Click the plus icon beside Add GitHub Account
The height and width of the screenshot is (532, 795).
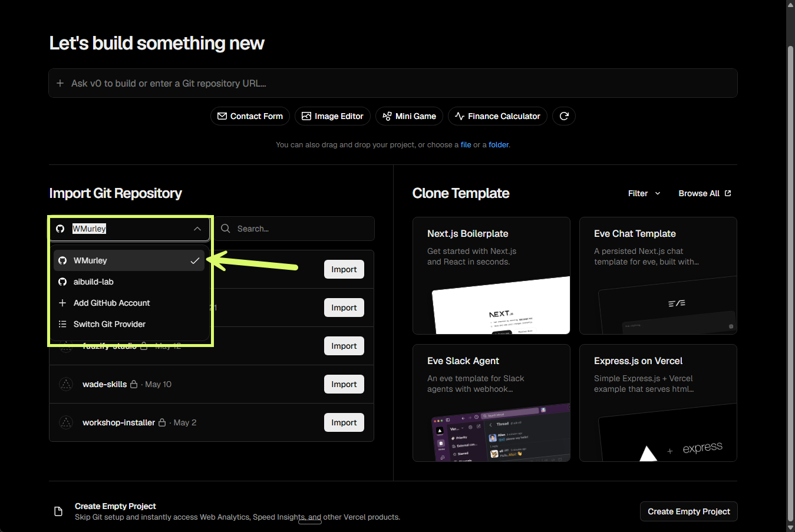[x=62, y=303]
